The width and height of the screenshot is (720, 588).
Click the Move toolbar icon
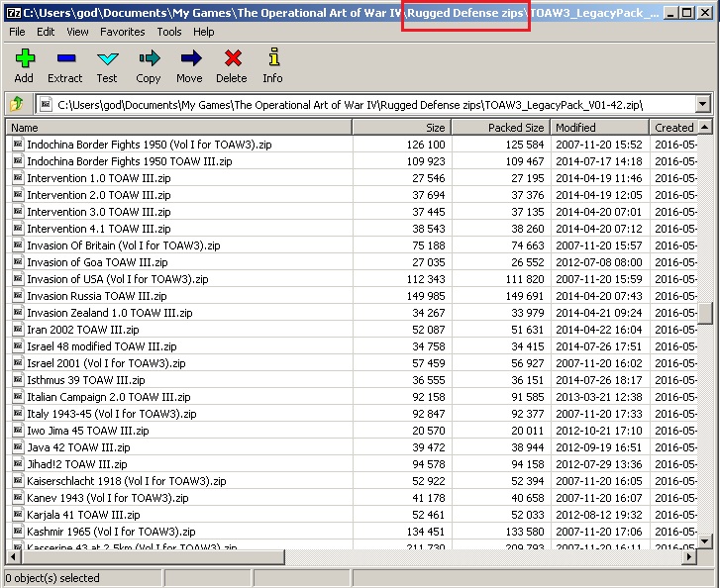tap(190, 57)
